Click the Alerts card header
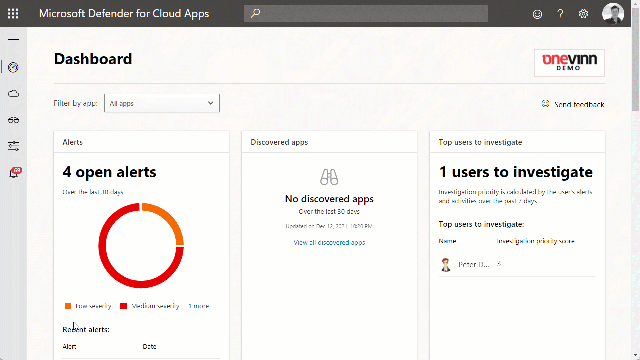This screenshot has width=640, height=360. click(142, 142)
